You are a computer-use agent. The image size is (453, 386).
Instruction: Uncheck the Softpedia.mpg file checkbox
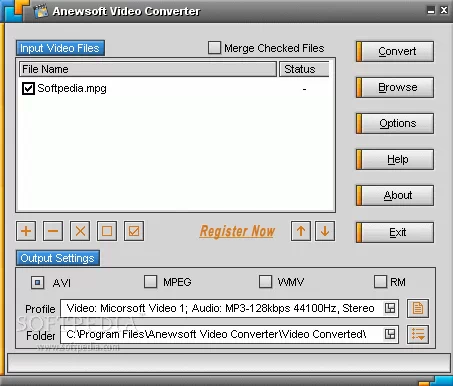pyautogui.click(x=28, y=89)
